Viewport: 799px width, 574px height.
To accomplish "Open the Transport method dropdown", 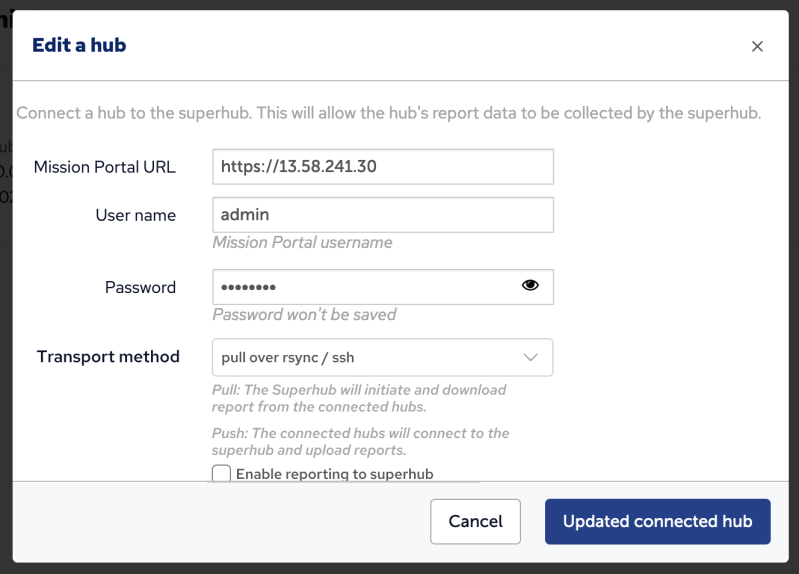I will pyautogui.click(x=383, y=357).
